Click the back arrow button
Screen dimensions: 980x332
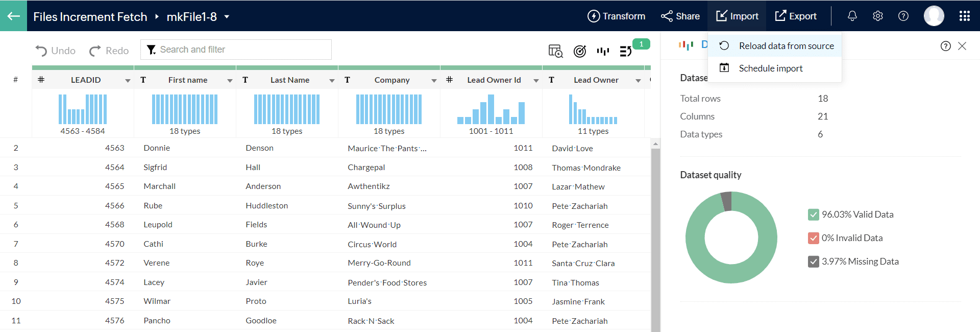pyautogui.click(x=13, y=16)
